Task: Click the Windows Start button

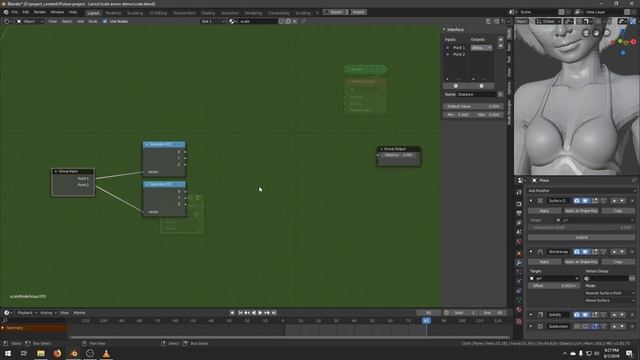Action: [x=8, y=353]
